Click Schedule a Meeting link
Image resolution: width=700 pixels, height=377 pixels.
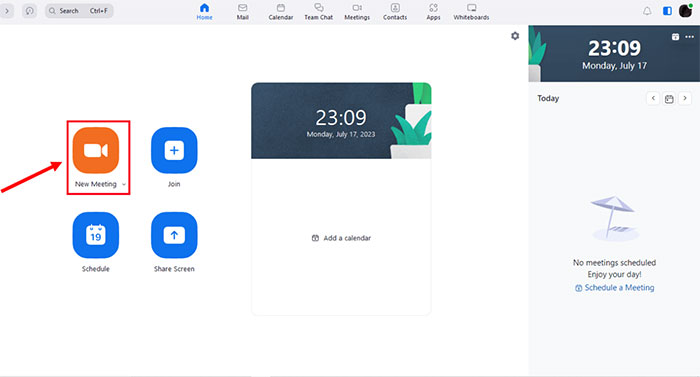[615, 288]
